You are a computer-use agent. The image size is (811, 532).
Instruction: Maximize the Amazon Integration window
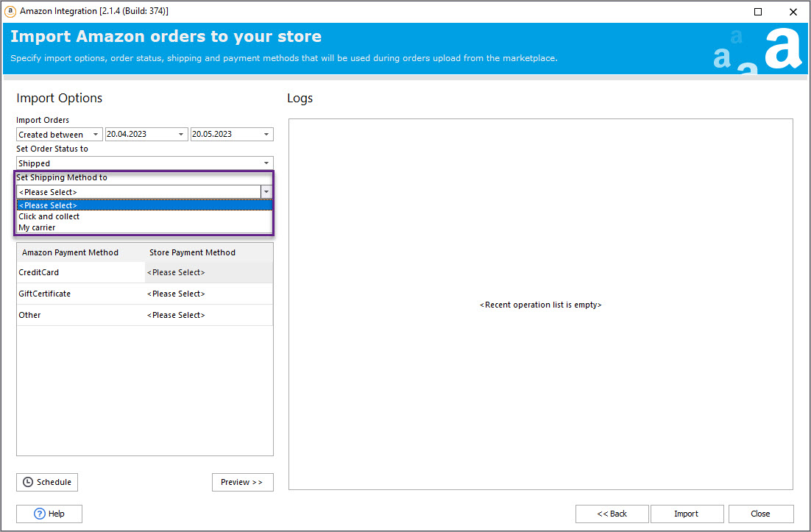tap(758, 12)
